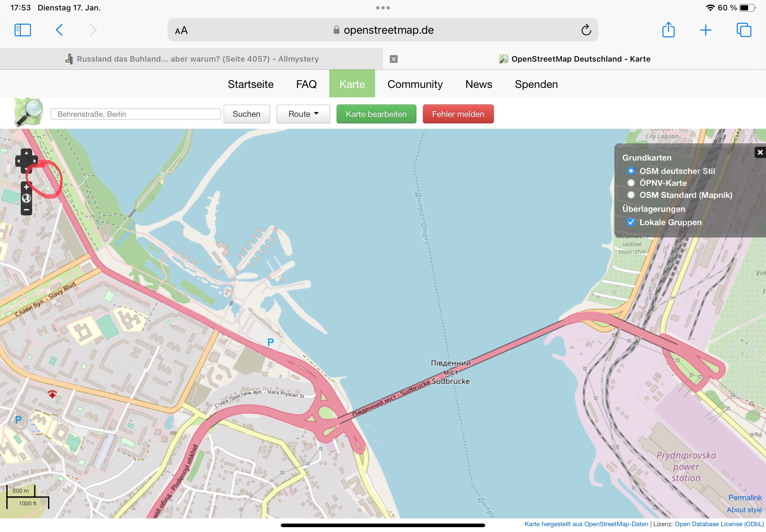Screen dimensions: 766x532
Task: Reload the openstreetmap.de page
Action: (586, 30)
